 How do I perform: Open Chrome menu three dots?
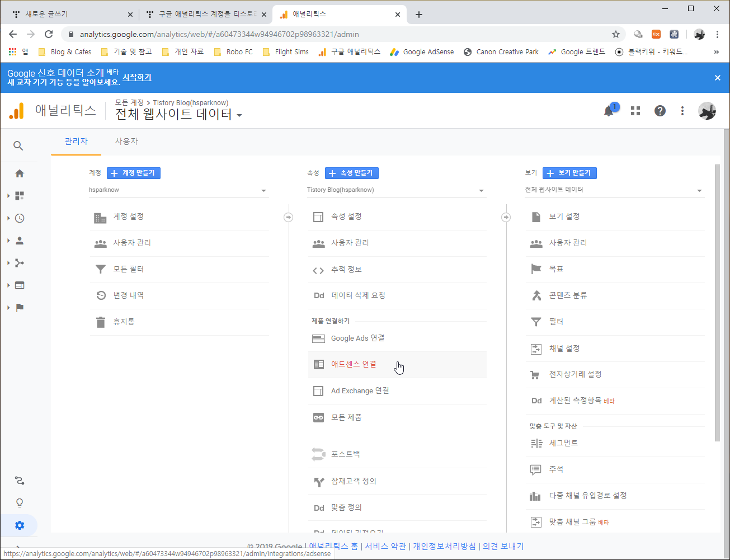[x=717, y=34]
